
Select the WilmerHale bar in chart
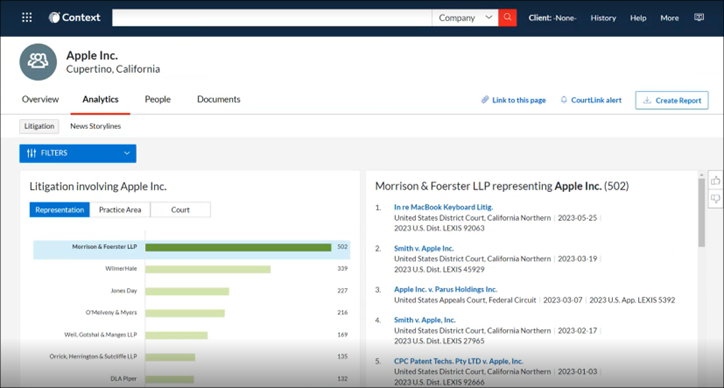click(208, 269)
